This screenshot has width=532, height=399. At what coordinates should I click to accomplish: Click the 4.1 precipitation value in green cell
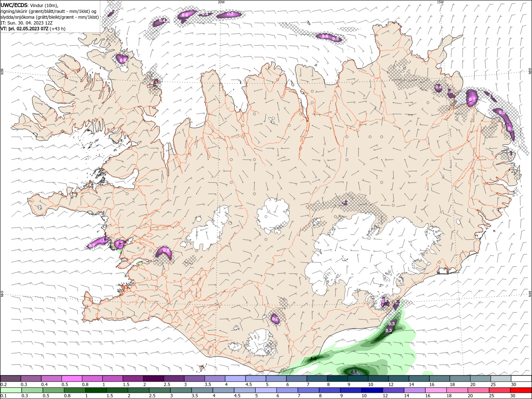point(354,372)
